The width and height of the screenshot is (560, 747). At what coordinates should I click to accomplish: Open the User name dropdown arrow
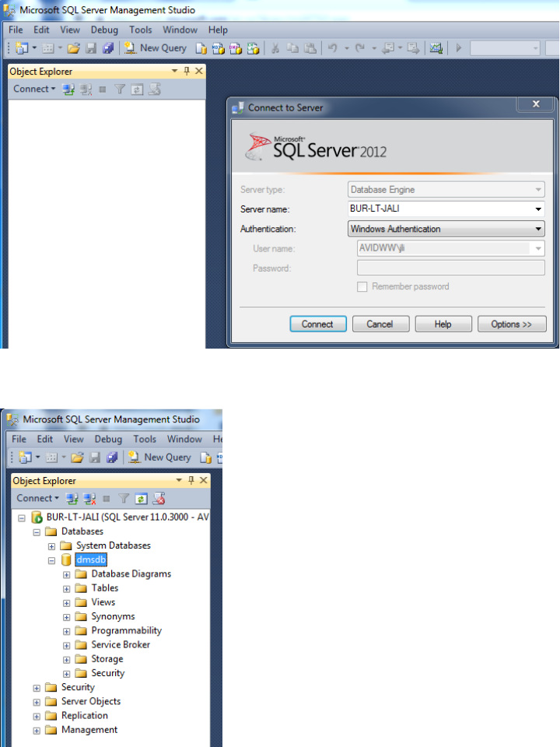click(538, 248)
